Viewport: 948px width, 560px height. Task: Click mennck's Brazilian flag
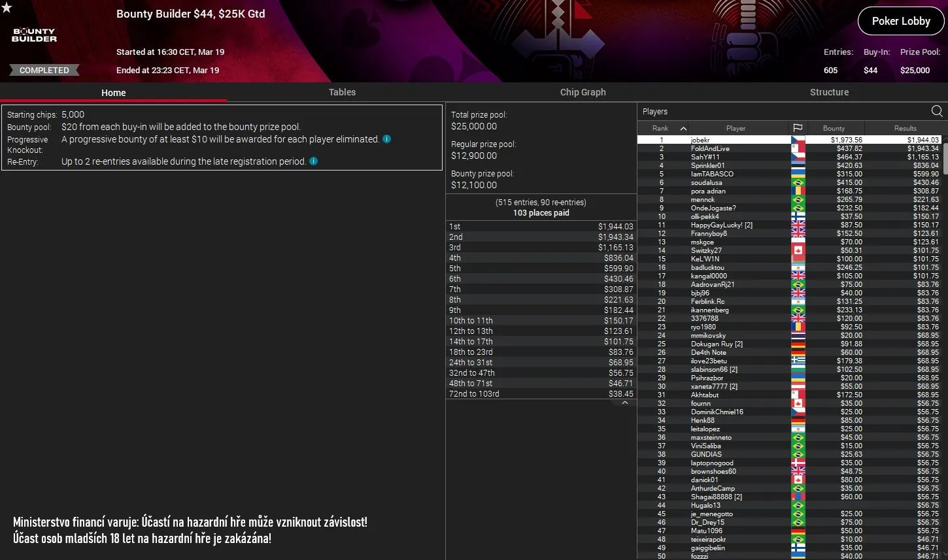click(798, 199)
